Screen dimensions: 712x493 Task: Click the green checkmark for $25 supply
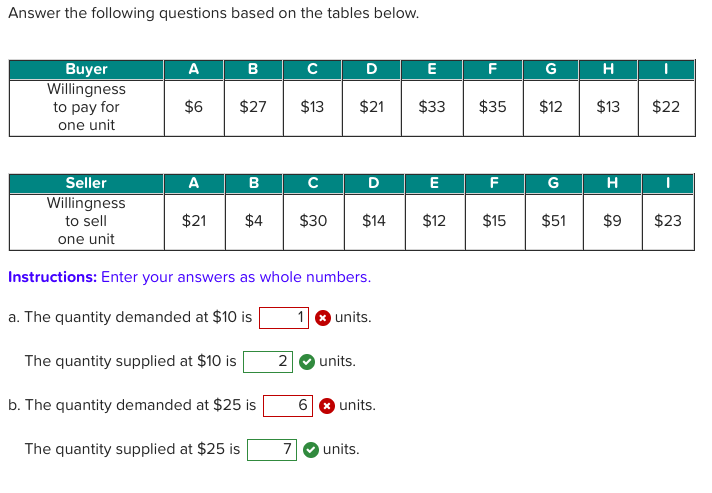point(311,450)
